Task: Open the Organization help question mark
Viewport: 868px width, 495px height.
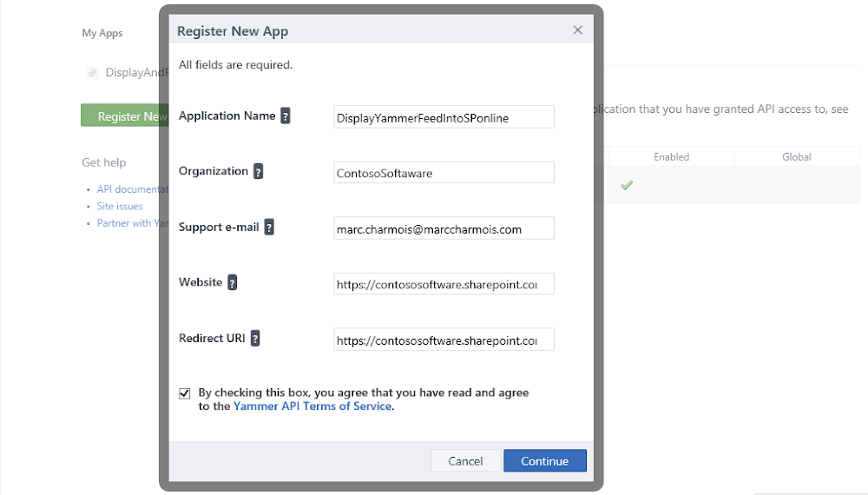Action: [258, 171]
